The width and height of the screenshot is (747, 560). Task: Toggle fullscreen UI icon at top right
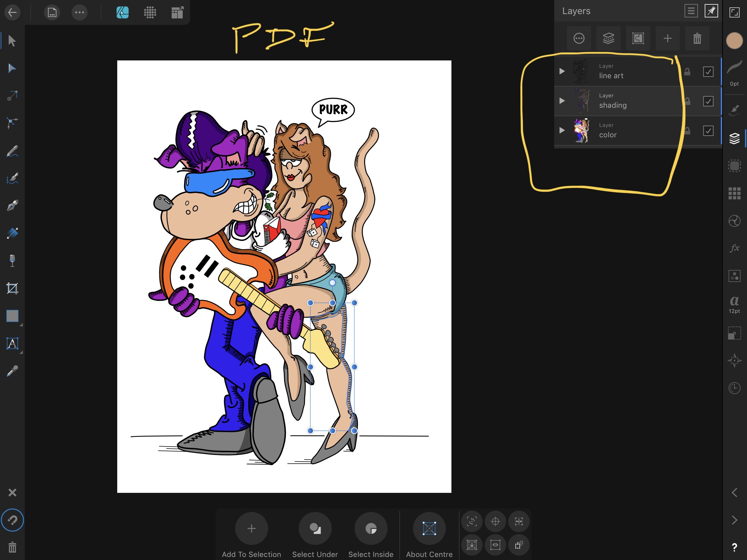[734, 12]
